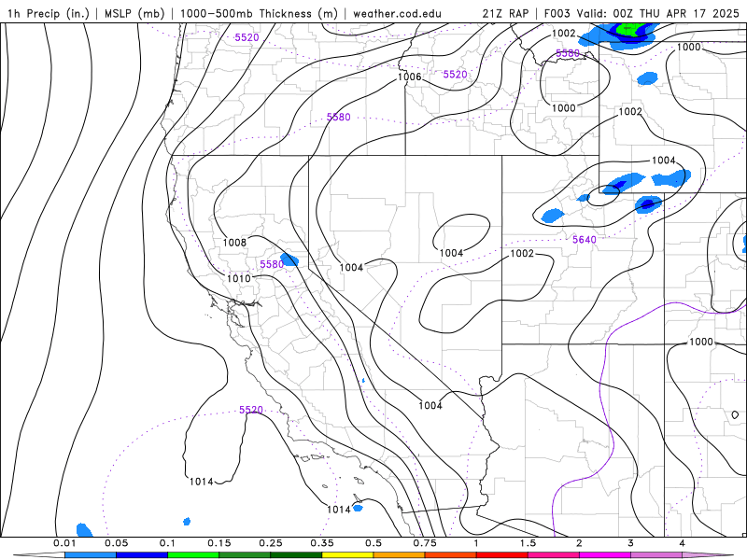Click the 'weather.cod.edu' source text
This screenshot has width=747, height=560.
397,13
